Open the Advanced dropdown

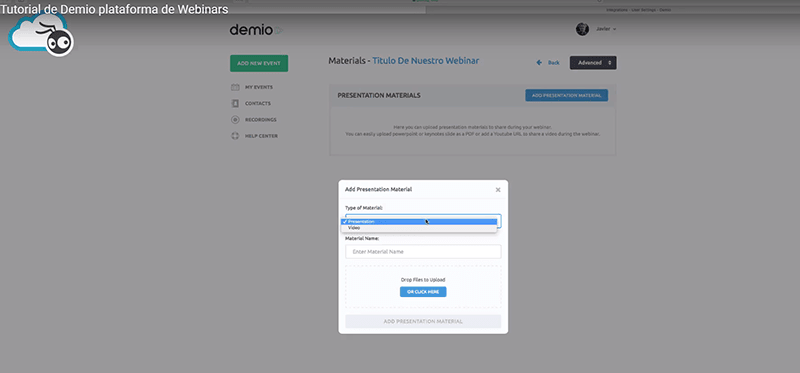click(x=593, y=63)
